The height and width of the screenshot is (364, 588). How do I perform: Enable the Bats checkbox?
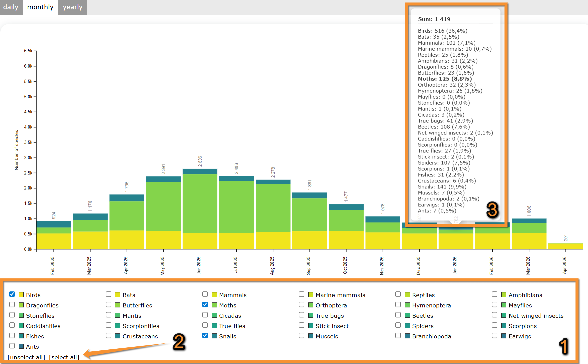[109, 294]
